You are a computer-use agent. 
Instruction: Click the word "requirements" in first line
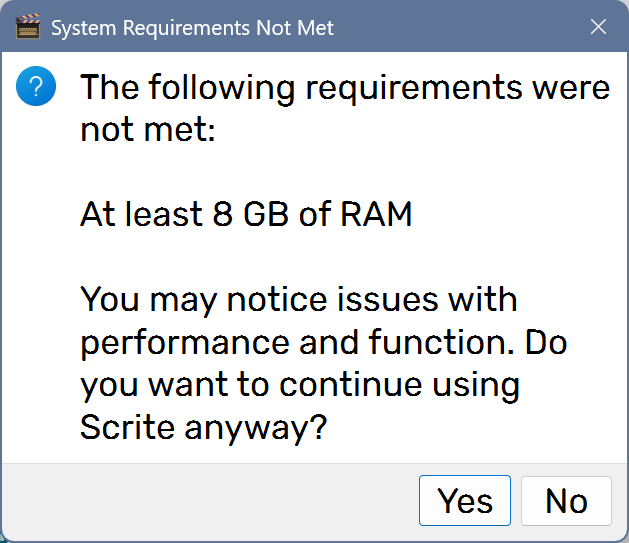tap(414, 87)
